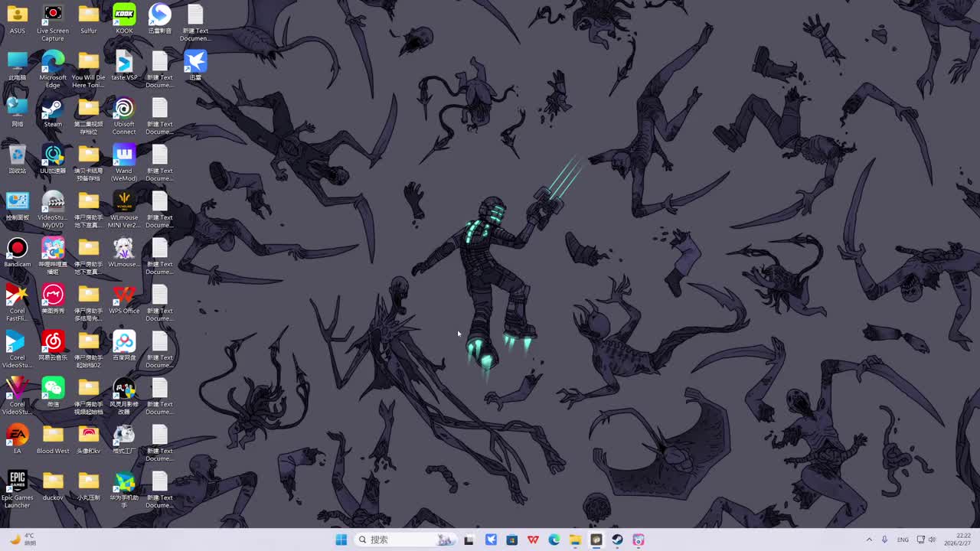Select the WLmouse MINI Ver2 shortcut
The height and width of the screenshot is (551, 980).
pyautogui.click(x=124, y=210)
